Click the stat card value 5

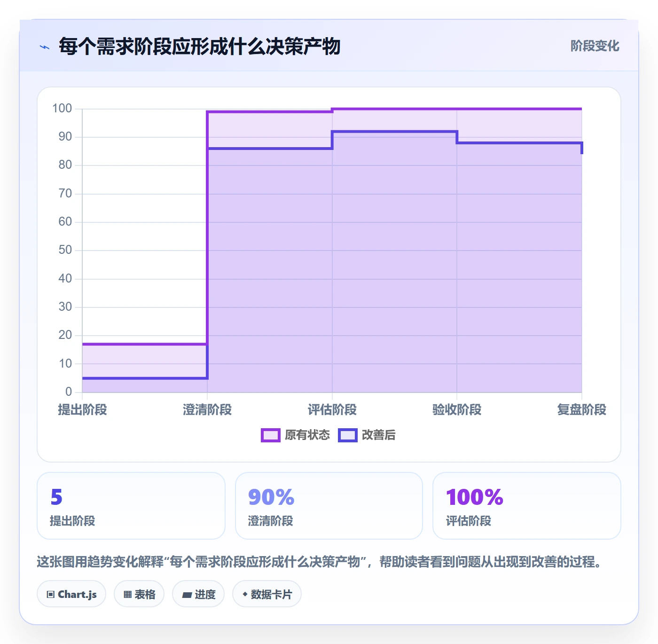pos(56,497)
